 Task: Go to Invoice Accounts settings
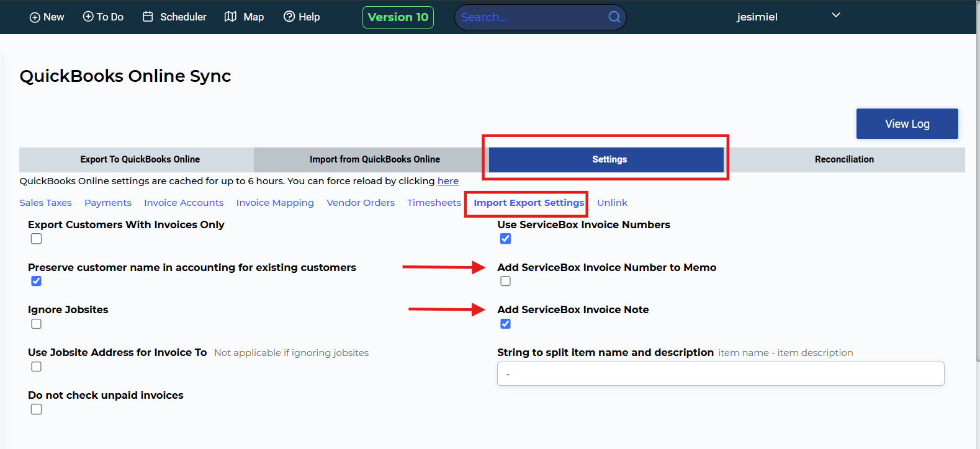tap(184, 203)
